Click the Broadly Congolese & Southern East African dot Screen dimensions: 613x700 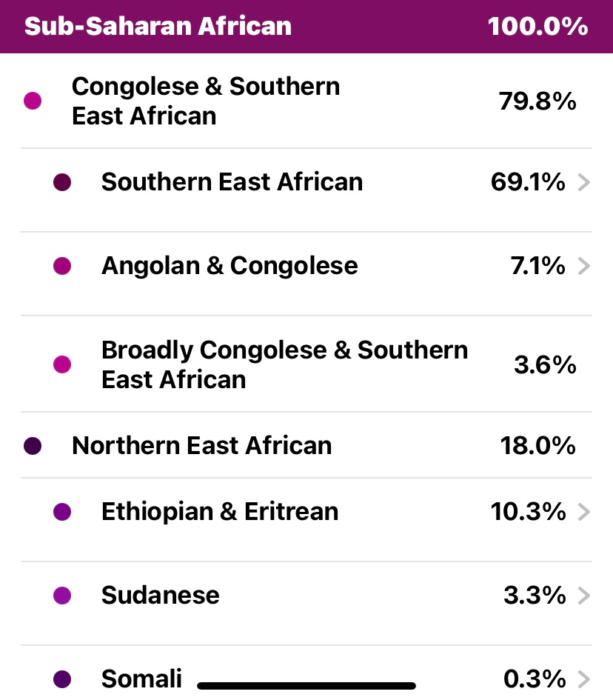62,364
